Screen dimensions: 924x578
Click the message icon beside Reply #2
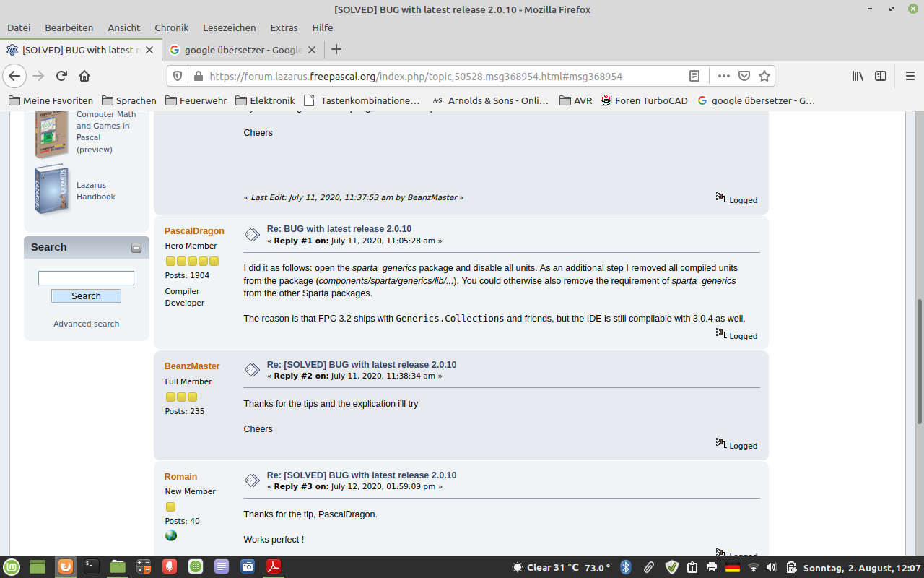pyautogui.click(x=252, y=370)
